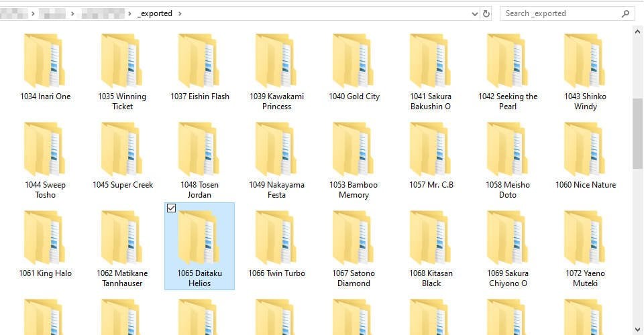Select the 1043 Shinko Windy folder icon

coord(585,61)
